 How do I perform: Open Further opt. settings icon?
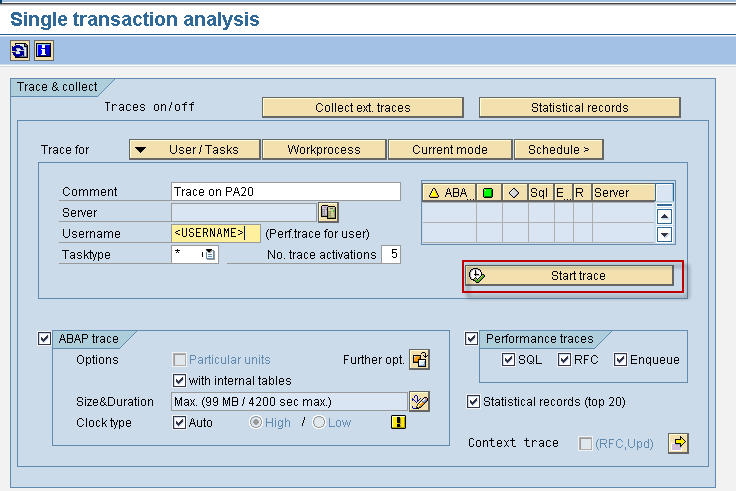click(x=419, y=360)
